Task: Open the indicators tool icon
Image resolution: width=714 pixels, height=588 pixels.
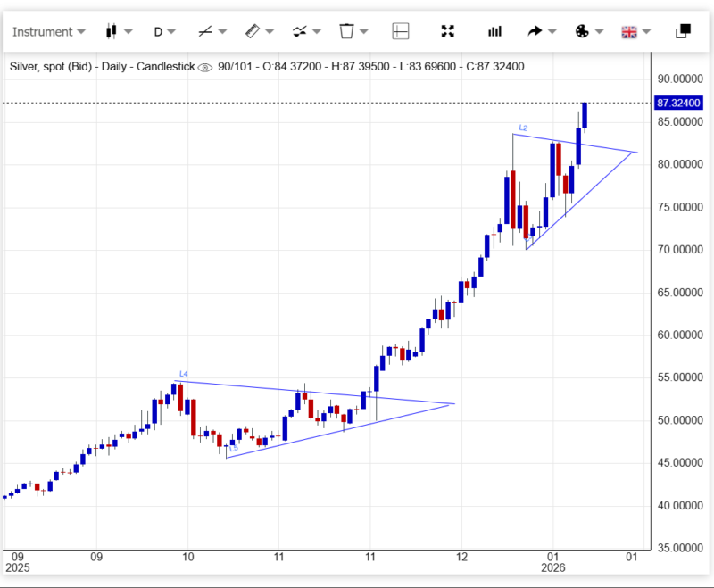Action: [299, 31]
